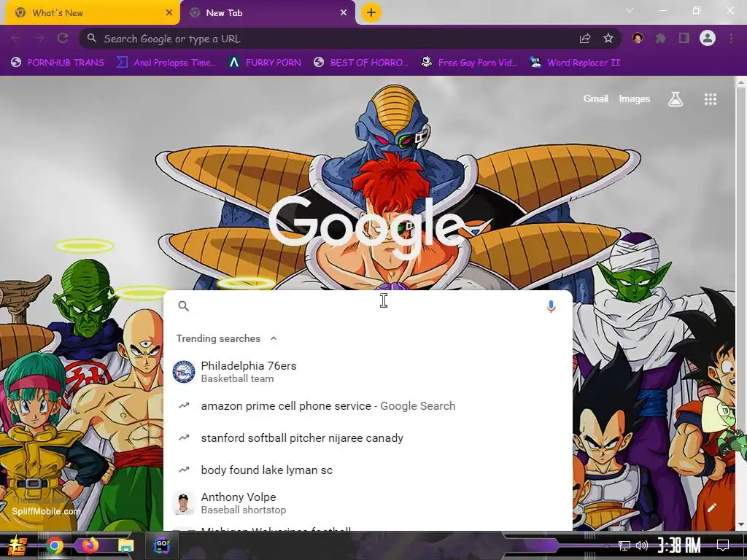747x560 pixels.
Task: Toggle the browser side panel
Action: point(684,39)
